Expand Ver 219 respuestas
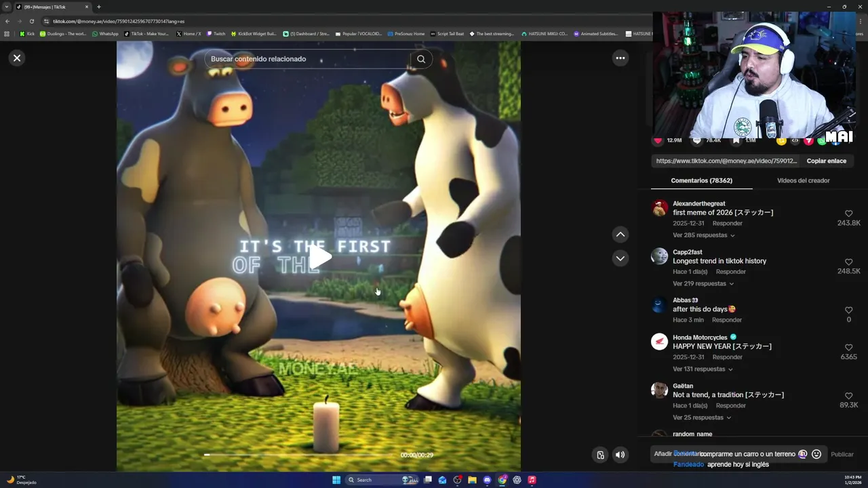 click(x=703, y=283)
